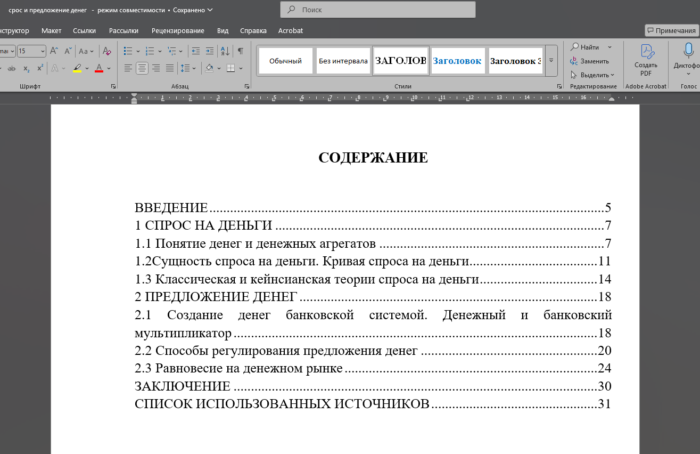The width and height of the screenshot is (700, 454).
Task: Open the Рецензирование tab
Action: click(x=178, y=30)
